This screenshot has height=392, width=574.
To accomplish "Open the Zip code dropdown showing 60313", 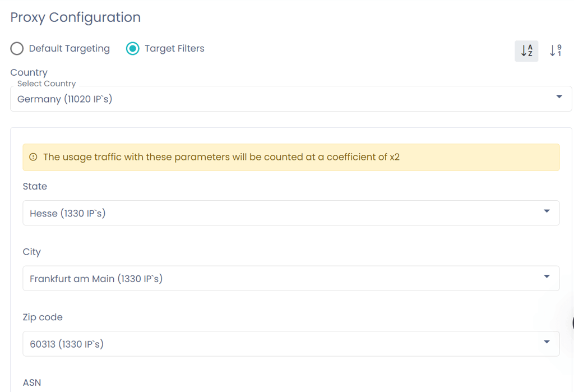I will pyautogui.click(x=291, y=344).
